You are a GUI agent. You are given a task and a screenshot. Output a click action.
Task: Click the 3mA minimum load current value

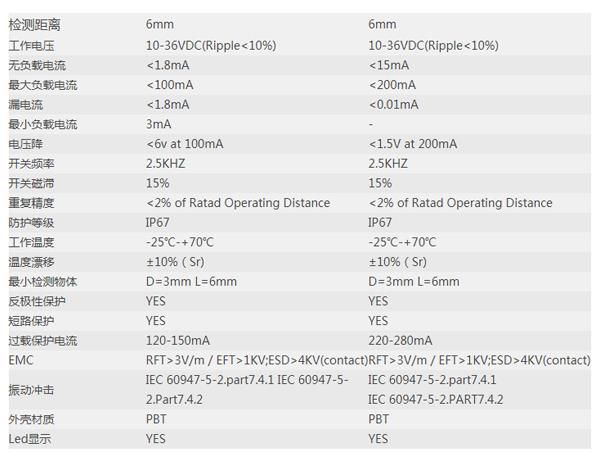coord(158,124)
